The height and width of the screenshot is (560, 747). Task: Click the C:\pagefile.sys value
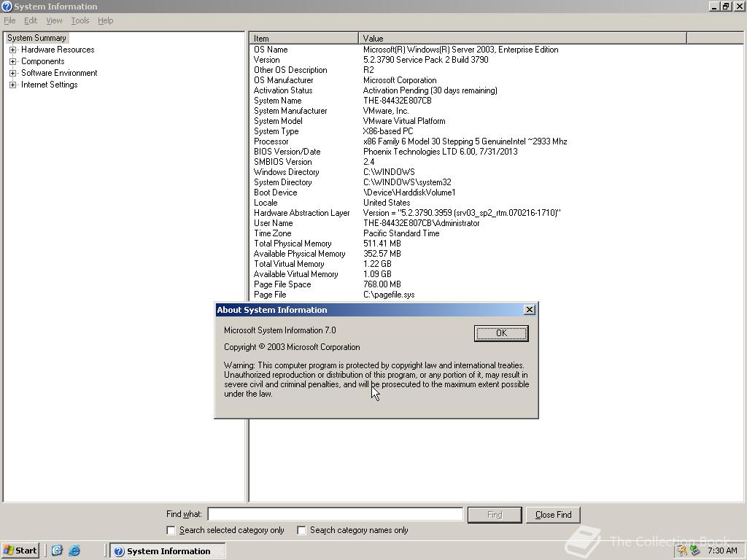[x=389, y=295]
